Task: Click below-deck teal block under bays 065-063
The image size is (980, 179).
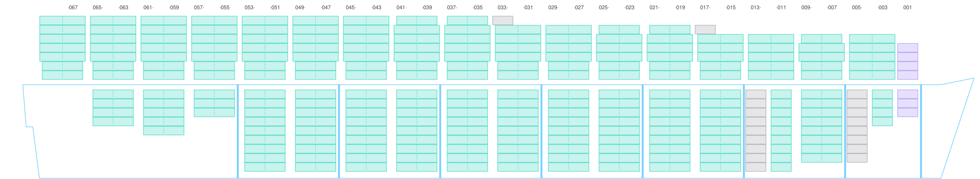Action: click(x=113, y=107)
